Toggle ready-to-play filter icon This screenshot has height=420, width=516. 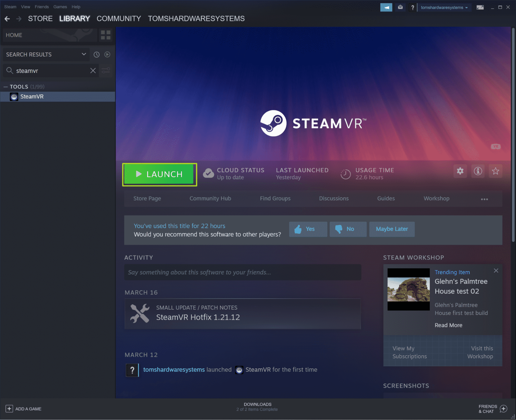coord(107,55)
